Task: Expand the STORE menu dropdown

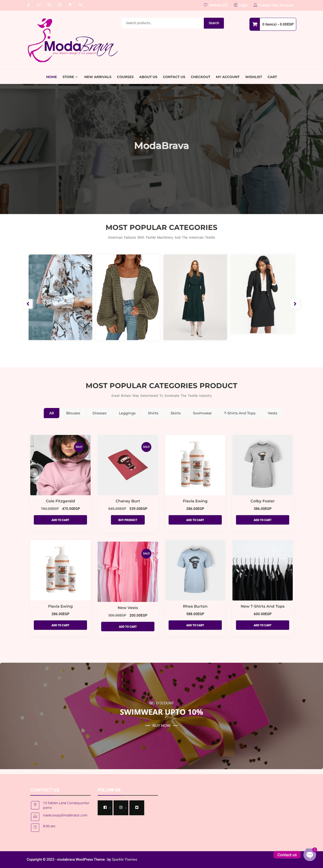Action: click(70, 77)
